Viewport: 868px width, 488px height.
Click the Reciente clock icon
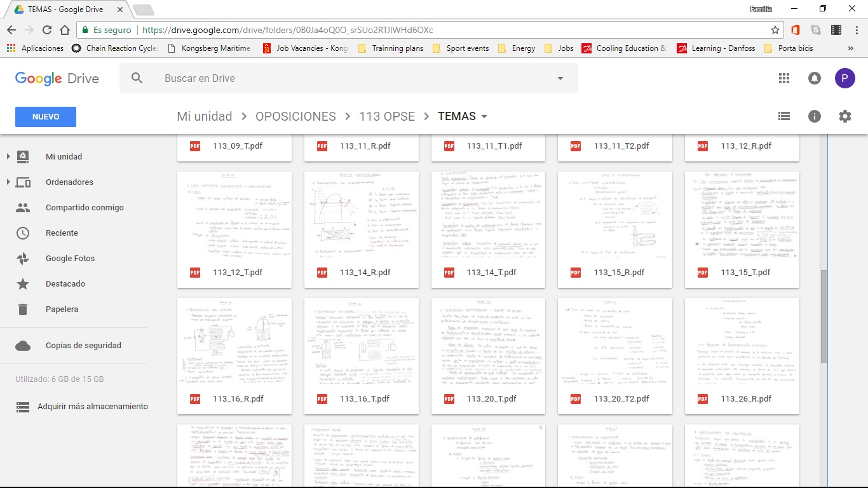23,233
